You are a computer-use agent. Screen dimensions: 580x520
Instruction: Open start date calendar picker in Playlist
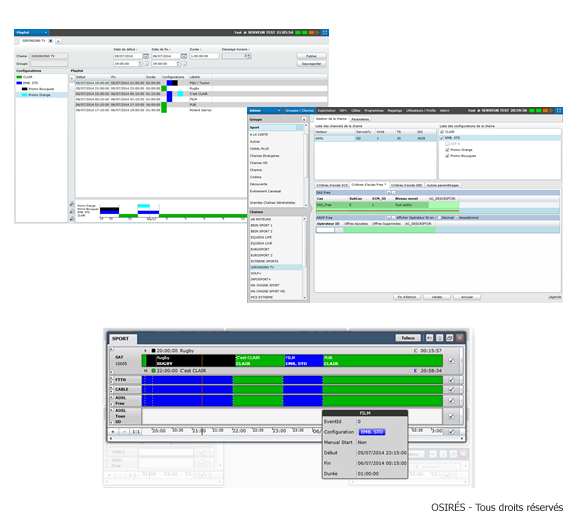[x=146, y=56]
